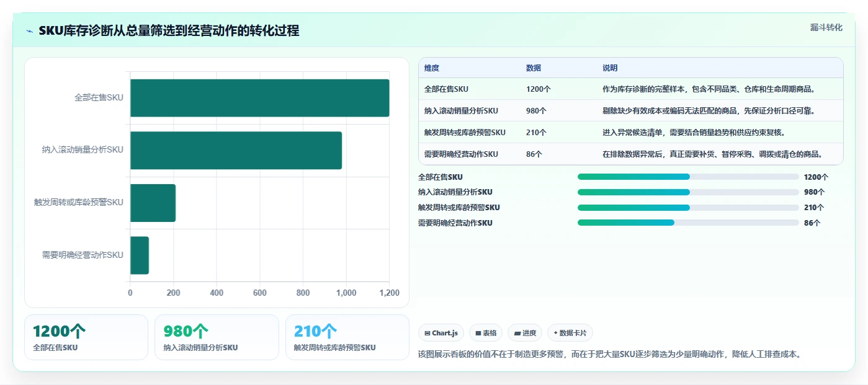868x385 pixels.
Task: Click the 说明 column header
Action: click(610, 68)
